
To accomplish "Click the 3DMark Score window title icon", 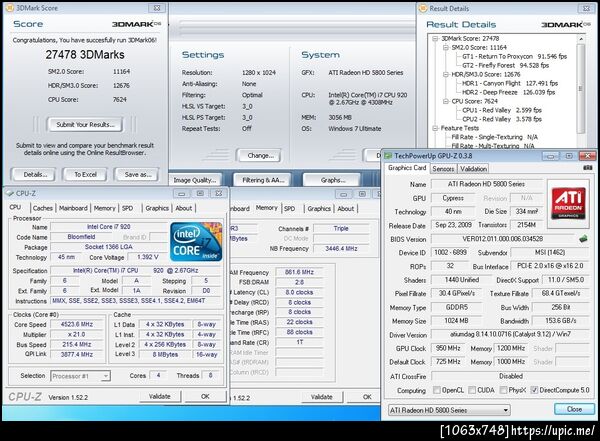I will tap(10, 8).
